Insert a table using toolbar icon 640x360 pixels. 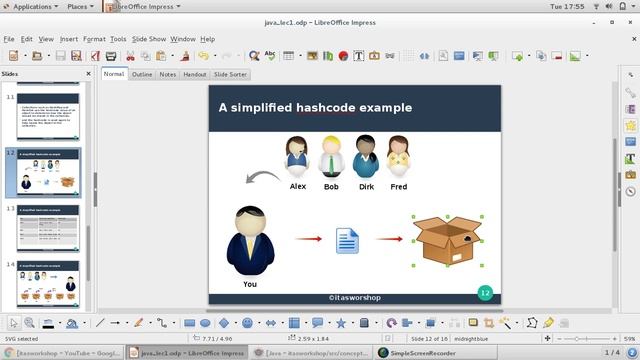pos(289,56)
